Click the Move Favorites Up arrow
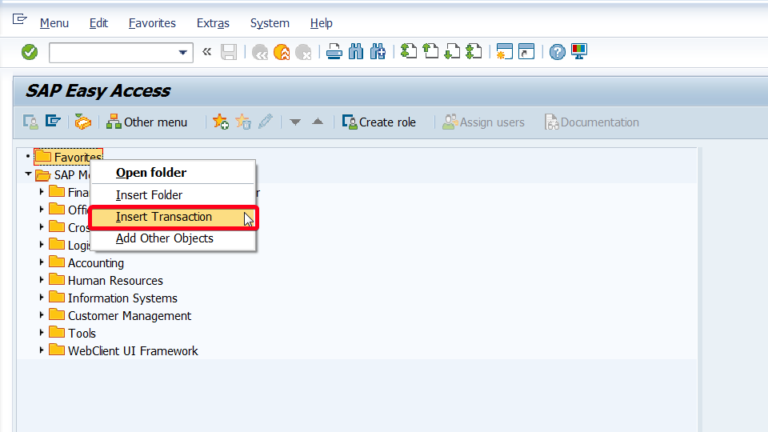 [317, 121]
